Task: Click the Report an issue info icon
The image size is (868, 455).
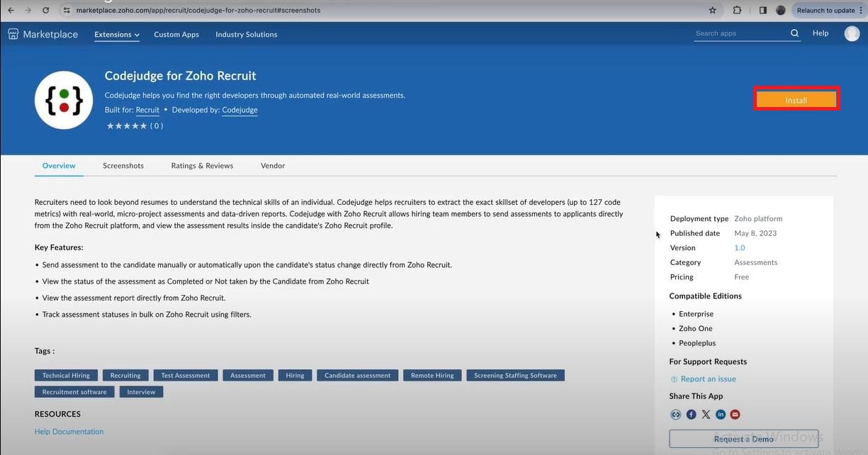Action: (x=674, y=379)
